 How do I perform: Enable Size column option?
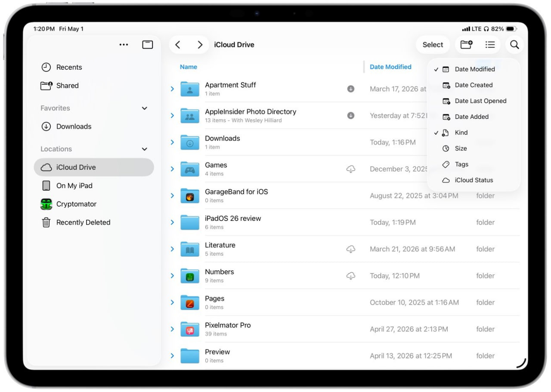474,148
